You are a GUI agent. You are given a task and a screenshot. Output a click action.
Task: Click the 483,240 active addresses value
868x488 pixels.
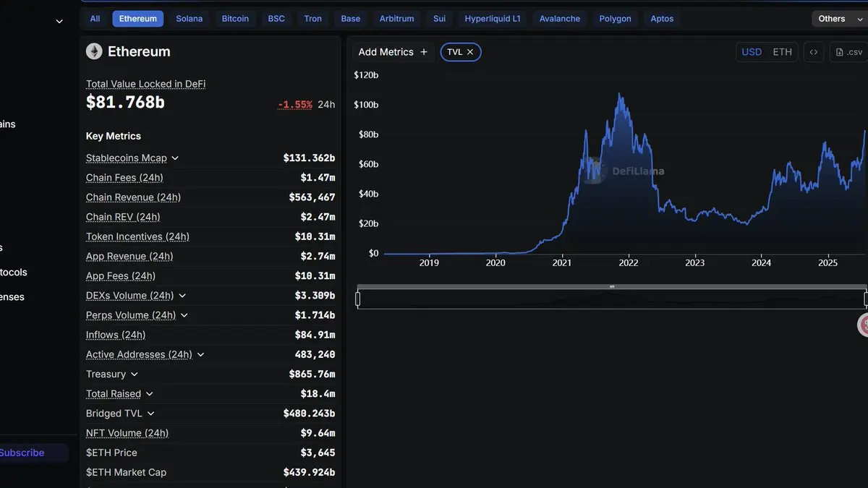[315, 355]
